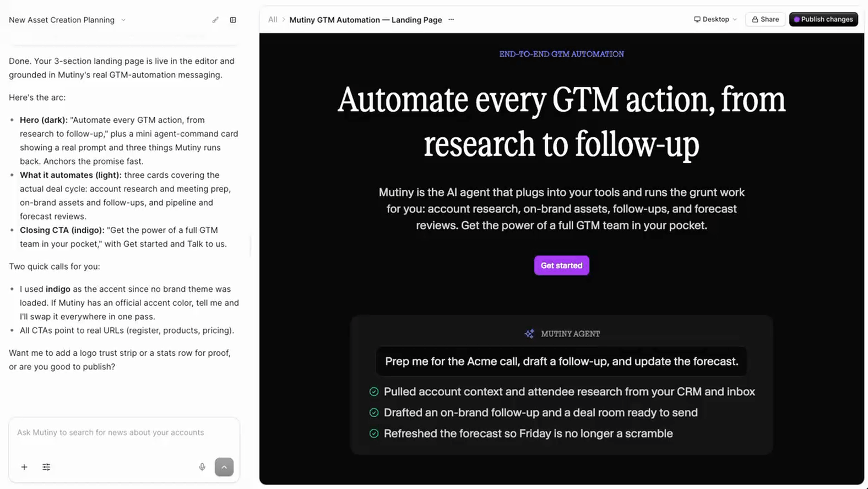Click the 'Hero (dark):' bullet in chat
The height and width of the screenshot is (489, 868).
click(x=129, y=140)
